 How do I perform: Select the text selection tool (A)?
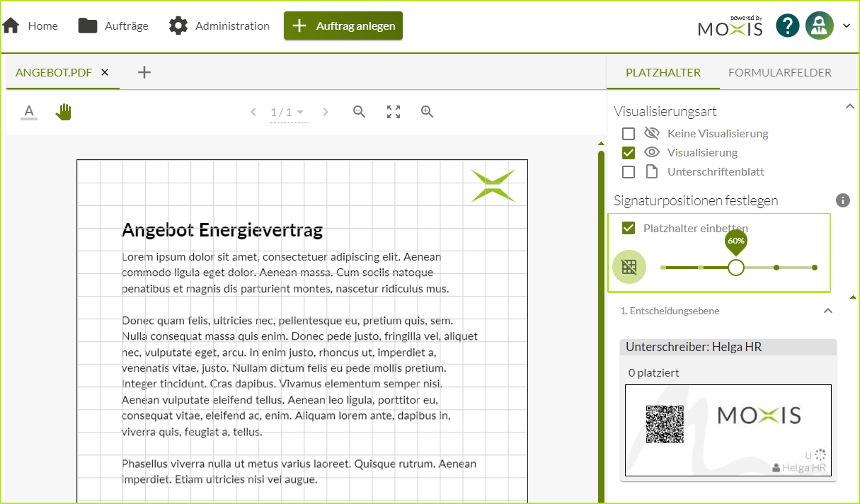point(29,112)
